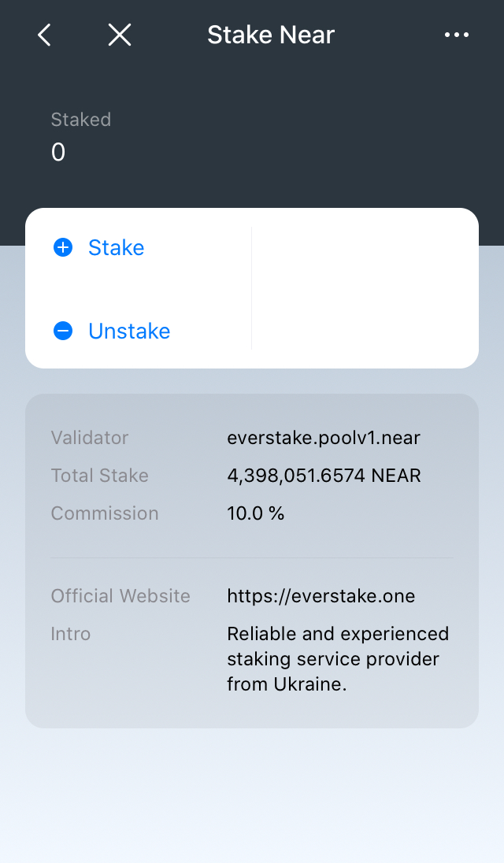
Task: Tap the Stake Near title
Action: 270,35
